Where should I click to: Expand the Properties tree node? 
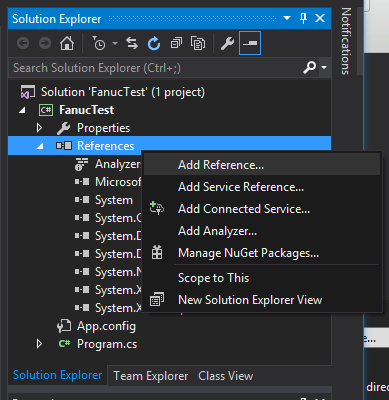[39, 128]
